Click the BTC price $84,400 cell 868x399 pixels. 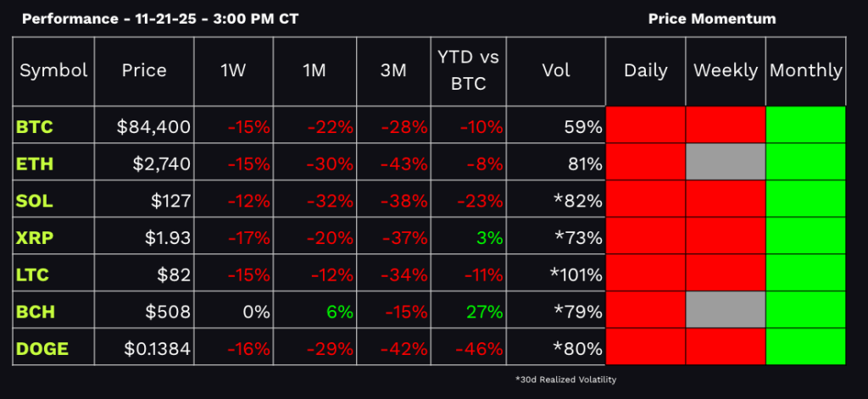coord(154,128)
